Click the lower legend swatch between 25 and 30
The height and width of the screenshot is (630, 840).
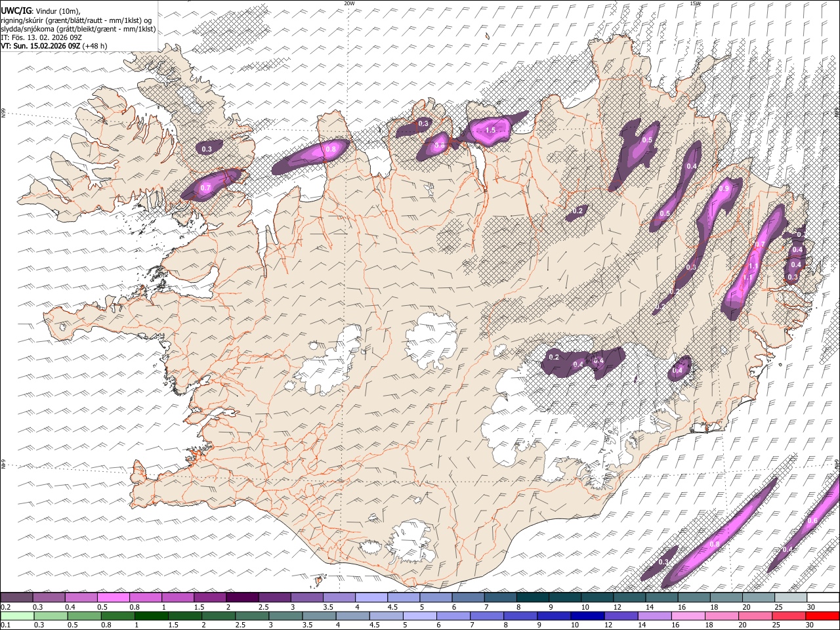[x=789, y=616]
